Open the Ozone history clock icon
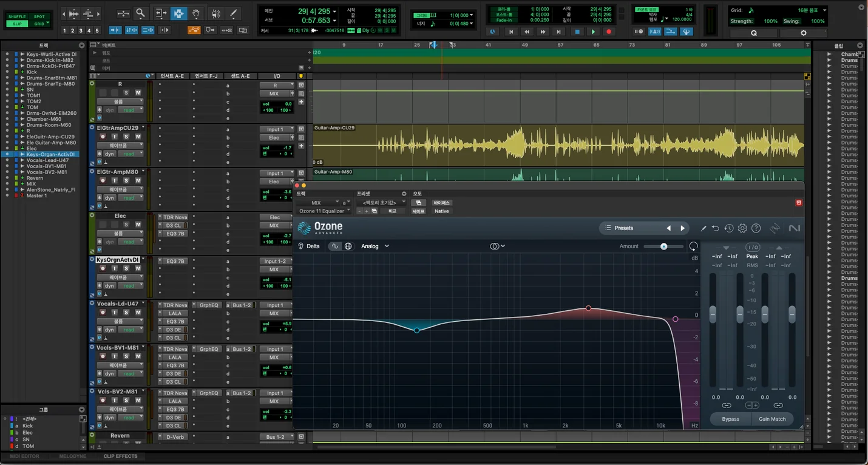This screenshot has width=868, height=465. coord(729,228)
